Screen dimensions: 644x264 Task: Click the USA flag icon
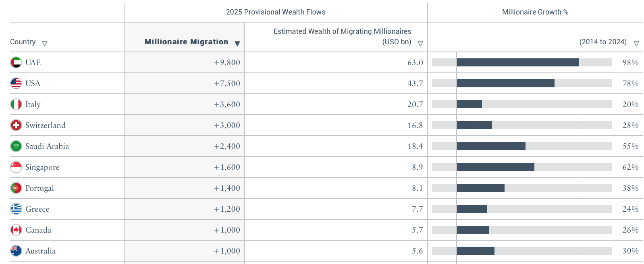16,83
